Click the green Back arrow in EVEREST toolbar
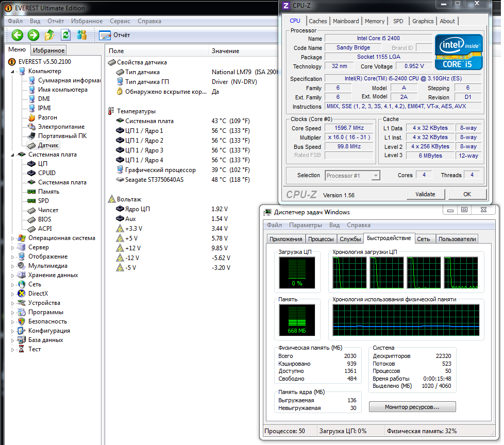The image size is (504, 445). click(18, 35)
